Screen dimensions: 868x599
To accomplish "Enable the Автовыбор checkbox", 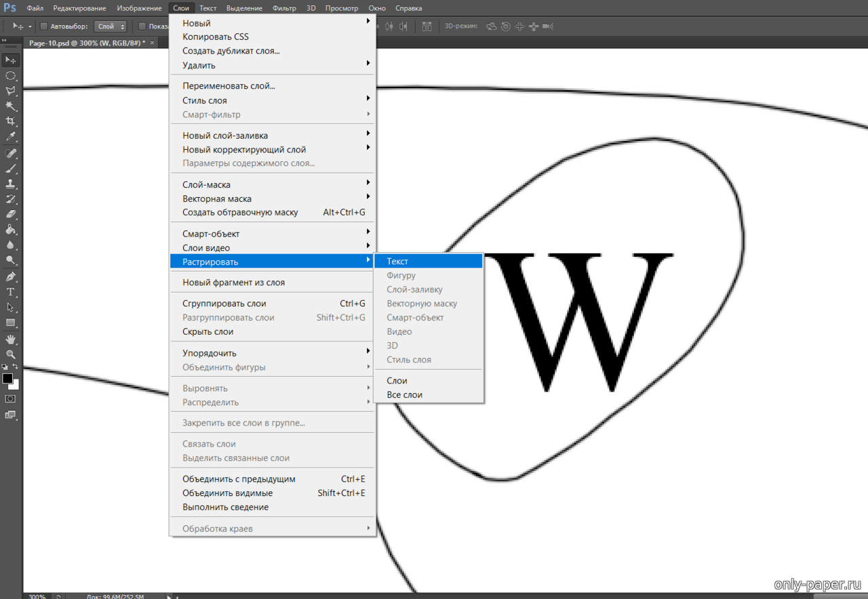I will [x=44, y=26].
